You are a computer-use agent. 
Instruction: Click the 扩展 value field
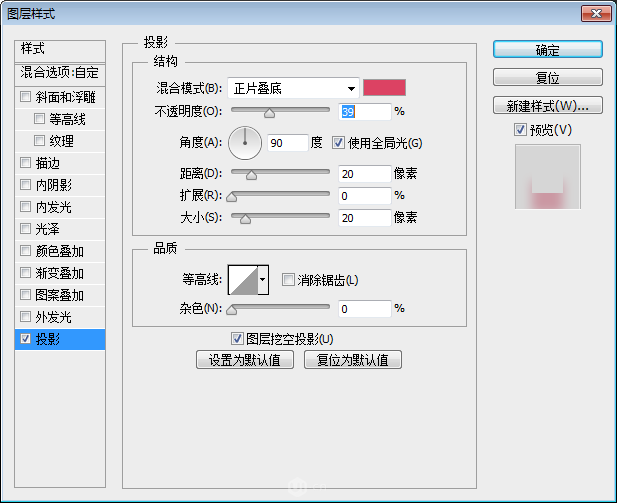(365, 196)
